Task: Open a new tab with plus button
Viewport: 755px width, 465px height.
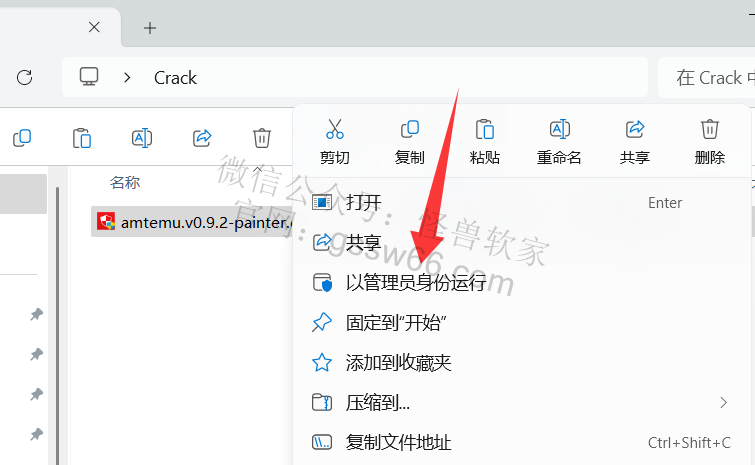Action: [150, 28]
